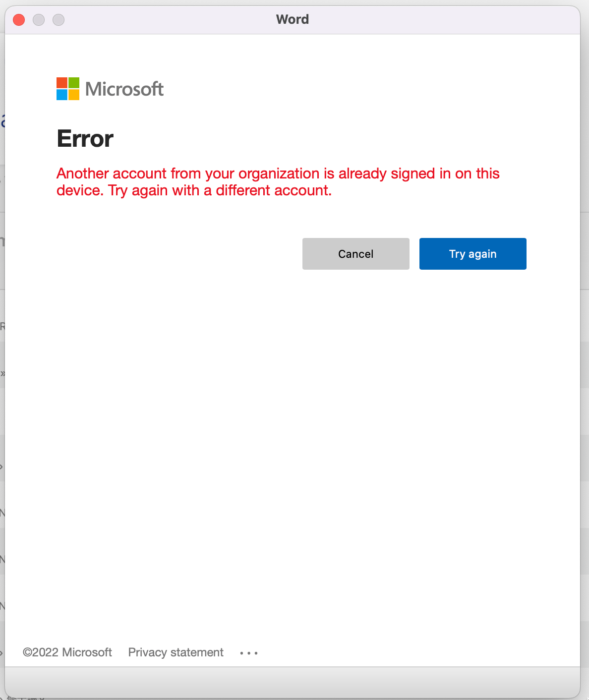Cancel the sign-in error dialog
589x700 pixels.
355,253
